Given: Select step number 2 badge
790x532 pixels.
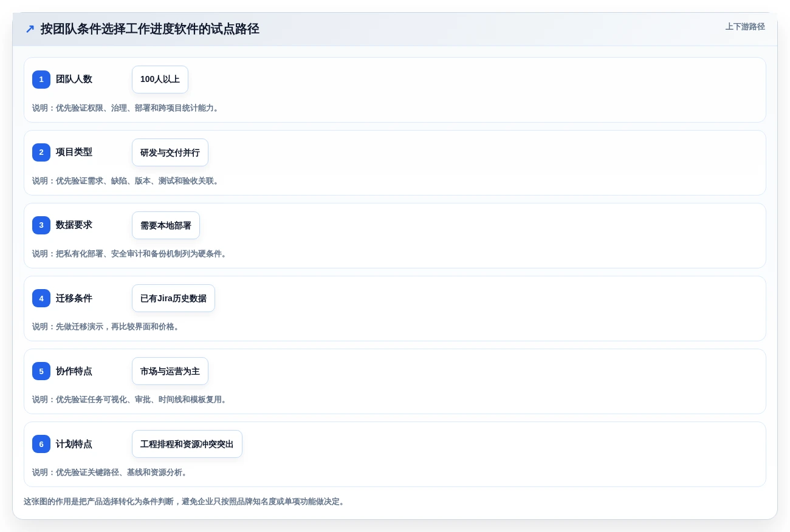Looking at the screenshot, I should tap(41, 152).
